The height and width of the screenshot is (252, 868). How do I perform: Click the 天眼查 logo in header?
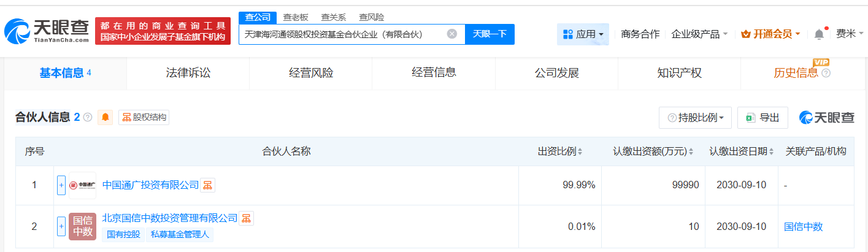coord(45,31)
